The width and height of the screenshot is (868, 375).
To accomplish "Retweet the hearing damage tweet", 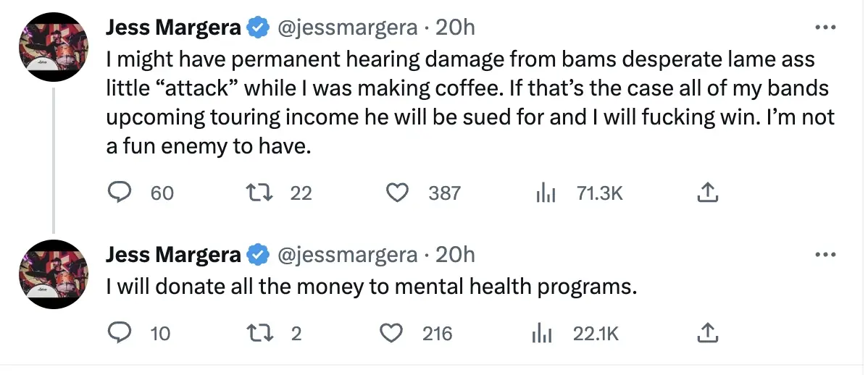I will click(x=257, y=193).
